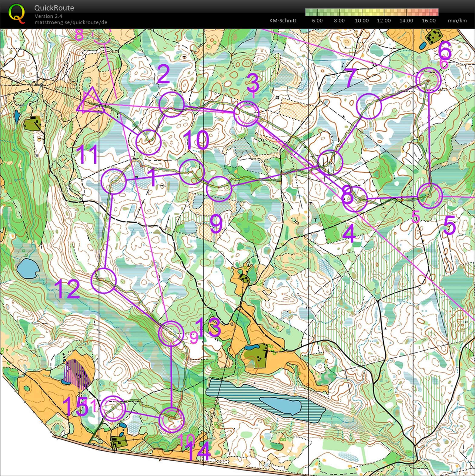Select control circle right of number 15
Screen dimensions: 475x476
pos(113,408)
